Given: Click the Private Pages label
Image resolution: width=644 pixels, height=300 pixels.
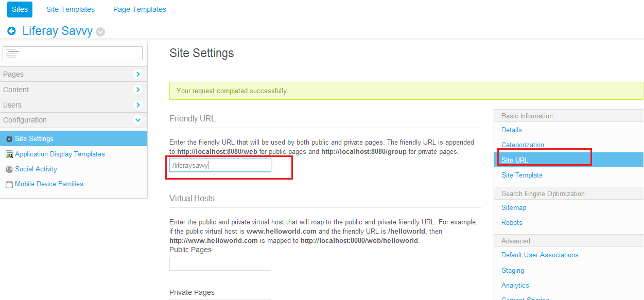Looking at the screenshot, I should [192, 292].
